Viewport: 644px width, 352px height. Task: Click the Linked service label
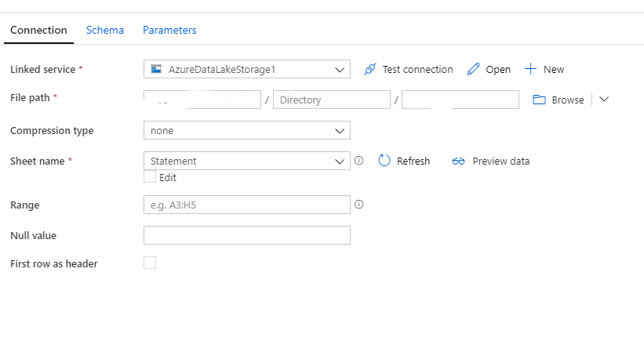(x=42, y=69)
